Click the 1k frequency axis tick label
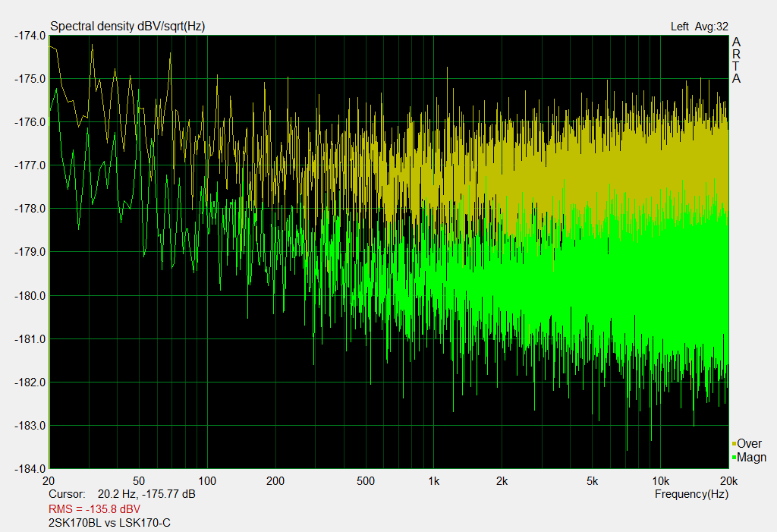This screenshot has height=532, width=777. (433, 481)
